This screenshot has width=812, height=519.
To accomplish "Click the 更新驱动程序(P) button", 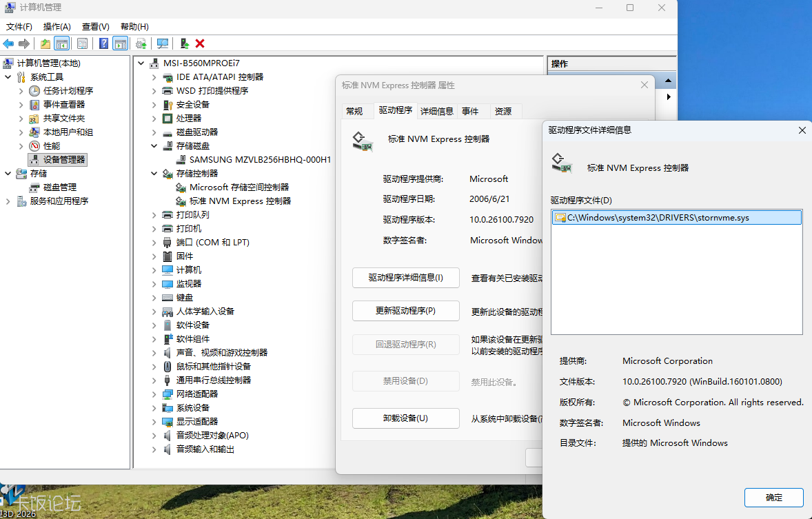I will (x=405, y=311).
